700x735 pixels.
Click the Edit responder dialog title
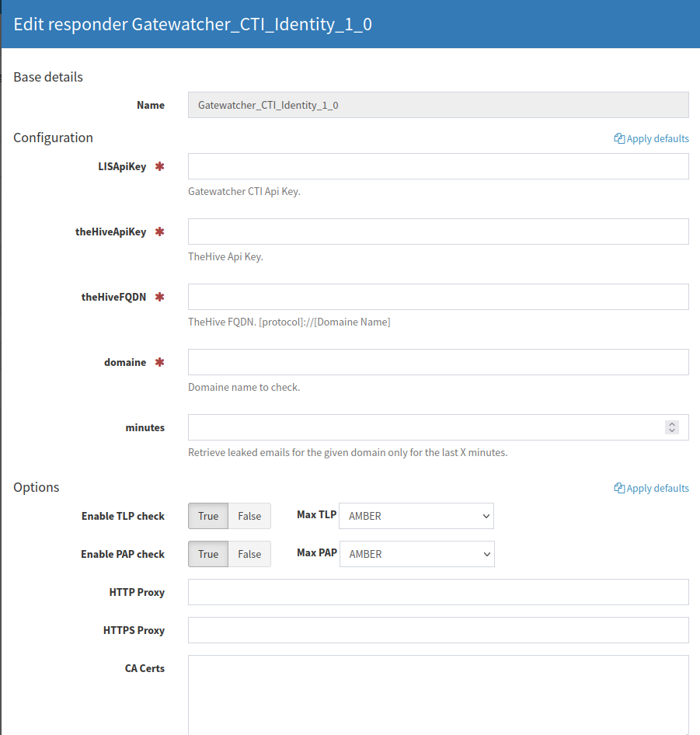click(193, 24)
